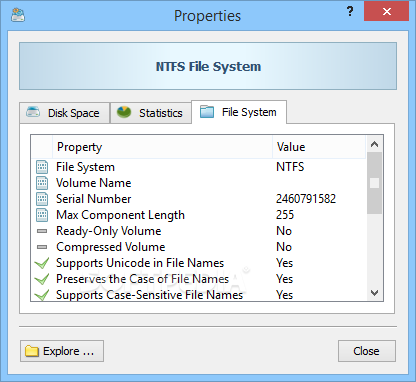Click Yes value for Supports Unicode row
The height and width of the screenshot is (382, 416).
click(284, 263)
